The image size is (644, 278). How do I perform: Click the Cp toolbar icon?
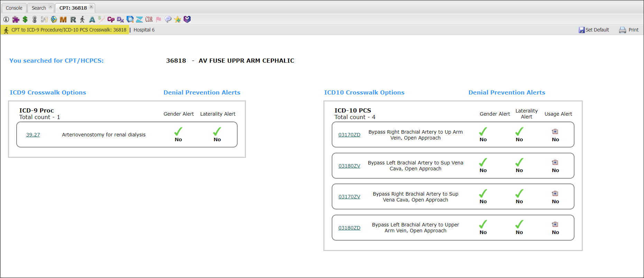[x=111, y=19]
